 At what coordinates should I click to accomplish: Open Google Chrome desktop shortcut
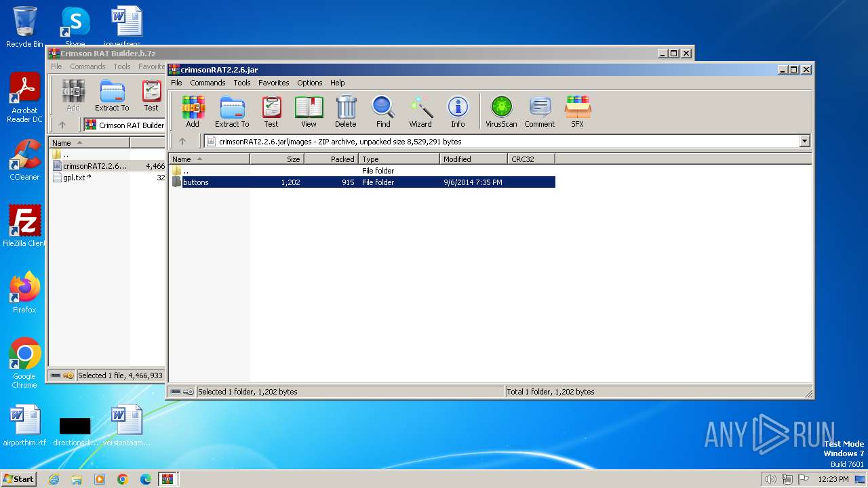(24, 363)
